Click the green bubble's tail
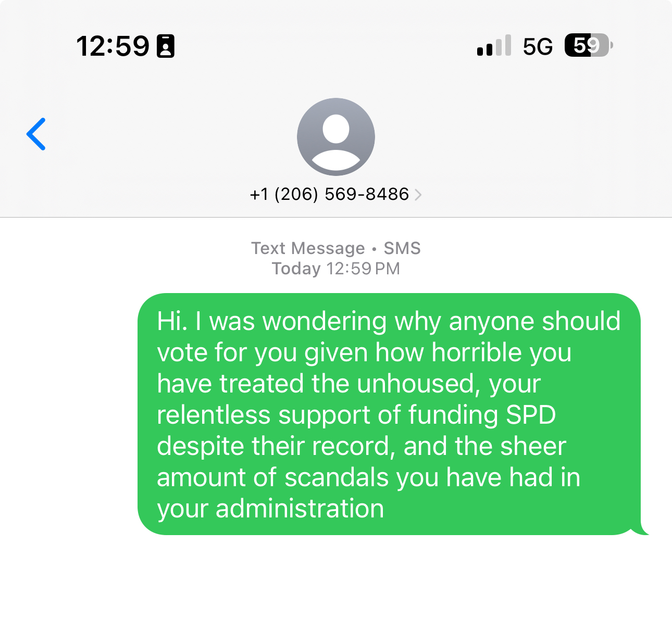 tap(641, 528)
